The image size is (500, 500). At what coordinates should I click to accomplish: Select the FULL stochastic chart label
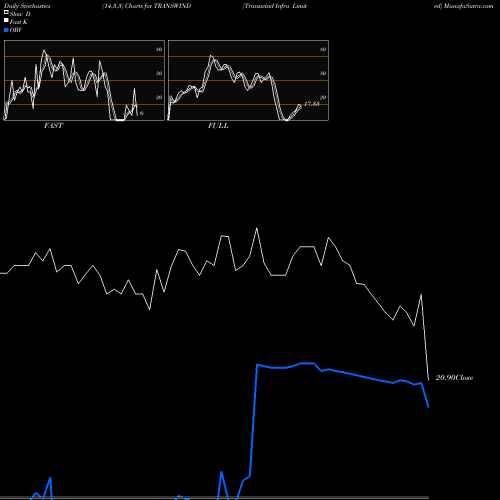(x=218, y=126)
